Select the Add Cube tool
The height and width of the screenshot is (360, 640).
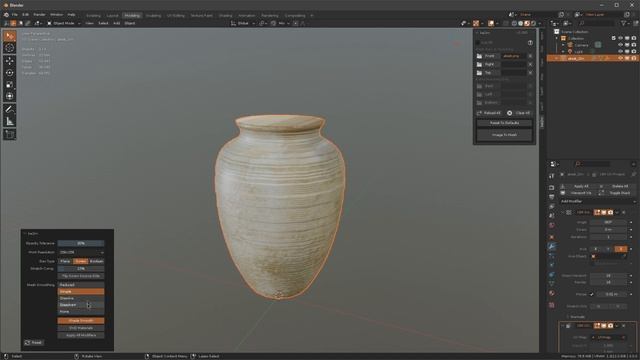coord(10,134)
